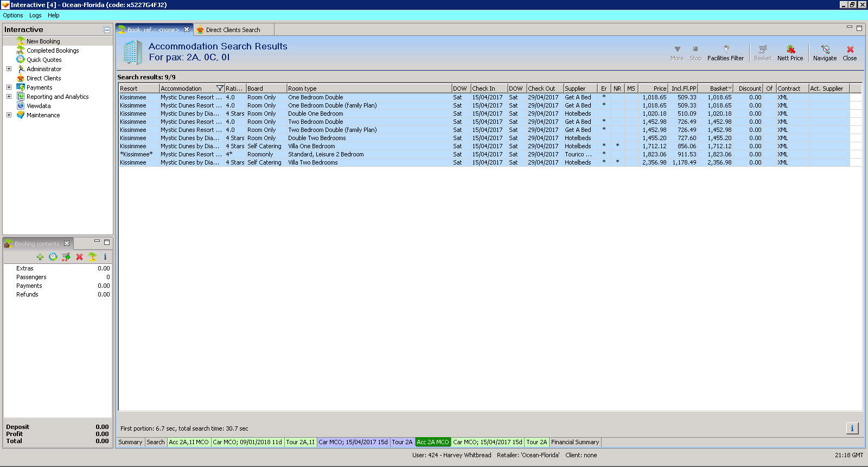Minimize the Booking contents panel
The width and height of the screenshot is (868, 467).
point(97,241)
